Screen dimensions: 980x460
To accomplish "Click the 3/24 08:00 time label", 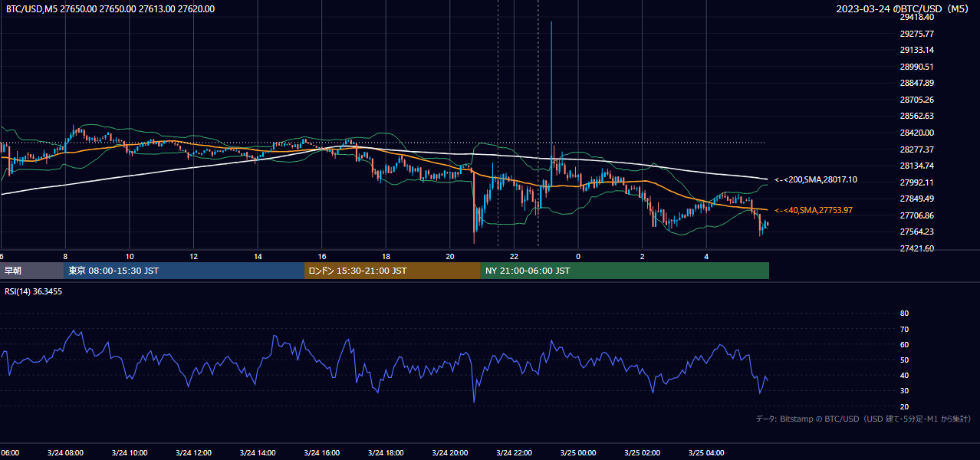I will (x=65, y=453).
